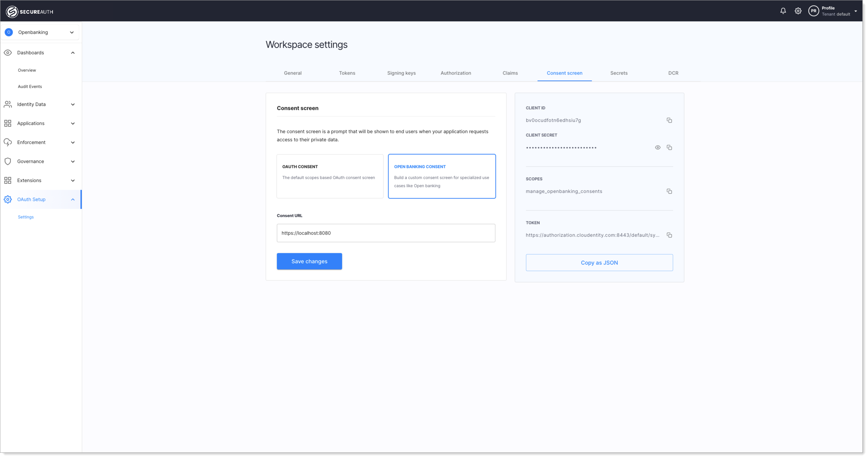Viewport: 868px width, 458px height.
Task: Click the SecureAuth logo
Action: [x=29, y=12]
